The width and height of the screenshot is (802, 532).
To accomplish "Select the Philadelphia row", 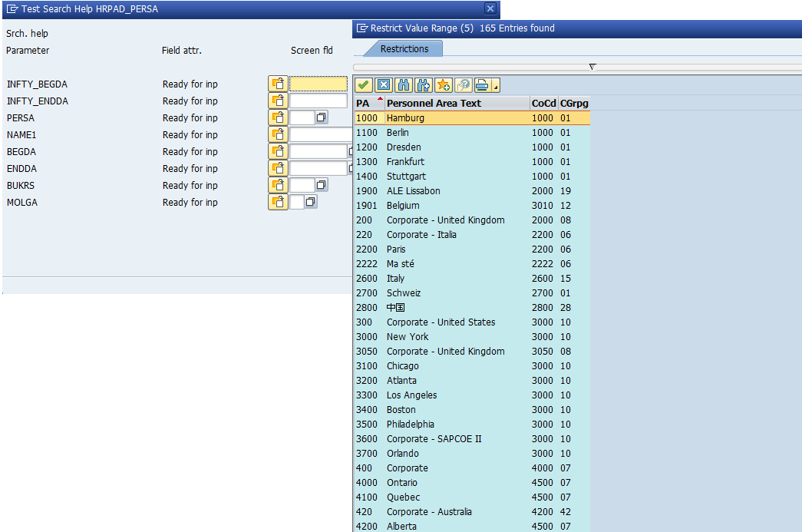I will coord(472,424).
